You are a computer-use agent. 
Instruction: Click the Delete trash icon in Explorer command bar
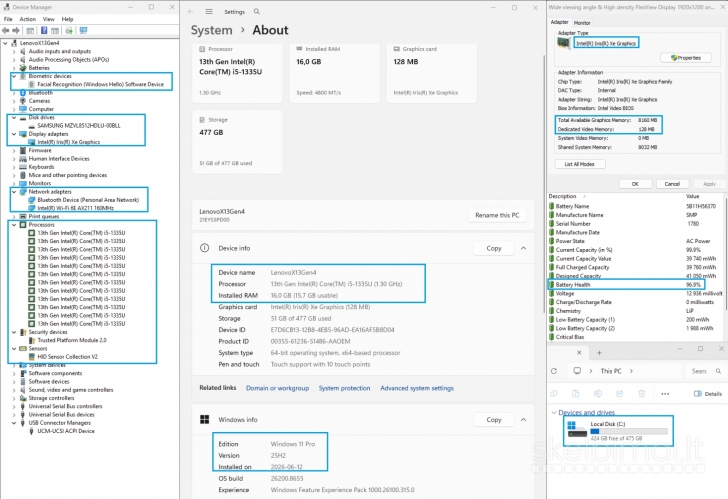point(642,394)
